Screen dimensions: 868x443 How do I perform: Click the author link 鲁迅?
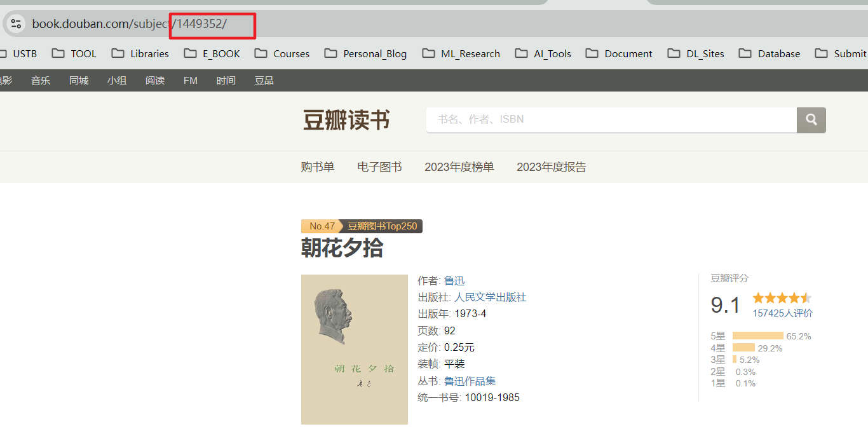(454, 281)
